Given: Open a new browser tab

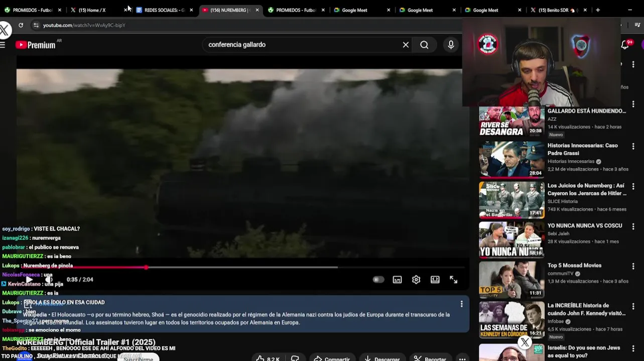Looking at the screenshot, I should pos(597,10).
